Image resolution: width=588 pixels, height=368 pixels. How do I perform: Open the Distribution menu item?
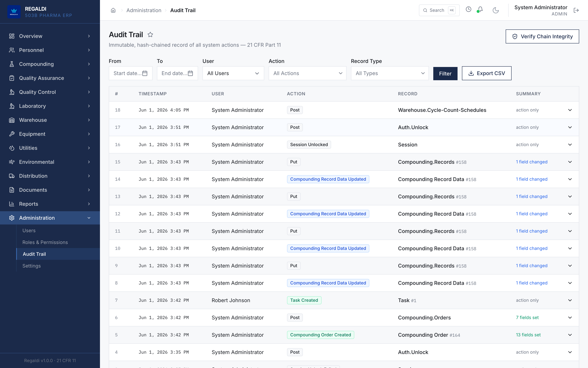(50, 176)
